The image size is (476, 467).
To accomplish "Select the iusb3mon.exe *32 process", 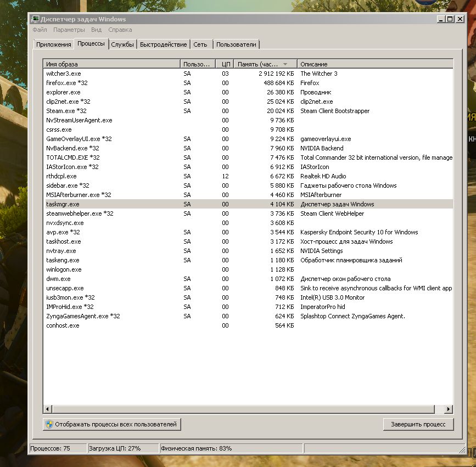I will [248, 297].
